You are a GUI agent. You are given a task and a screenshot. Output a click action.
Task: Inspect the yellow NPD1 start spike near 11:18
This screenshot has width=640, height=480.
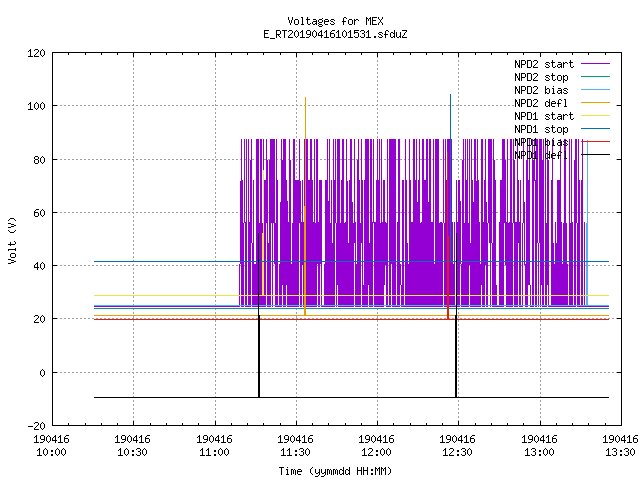point(264,233)
